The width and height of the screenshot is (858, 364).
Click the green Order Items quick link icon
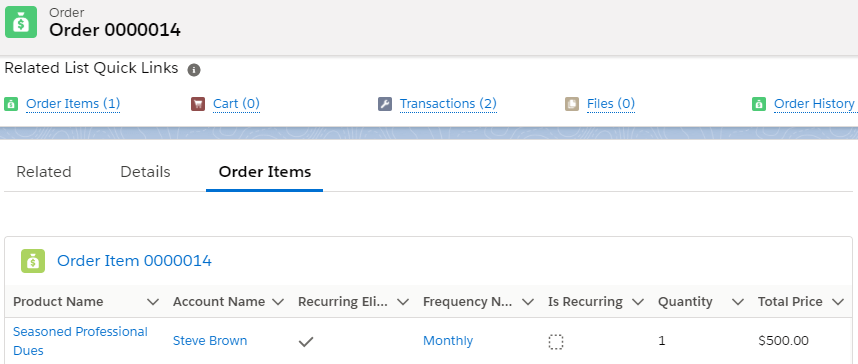coord(11,104)
